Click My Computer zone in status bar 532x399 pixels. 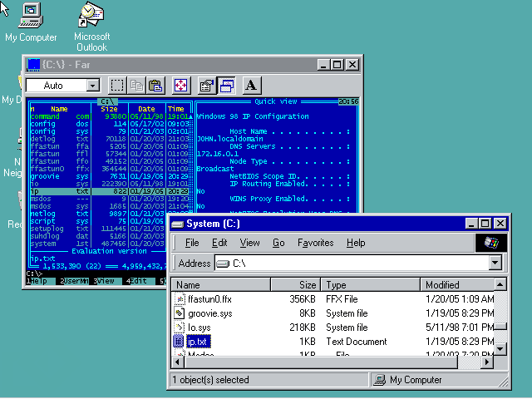coord(438,380)
